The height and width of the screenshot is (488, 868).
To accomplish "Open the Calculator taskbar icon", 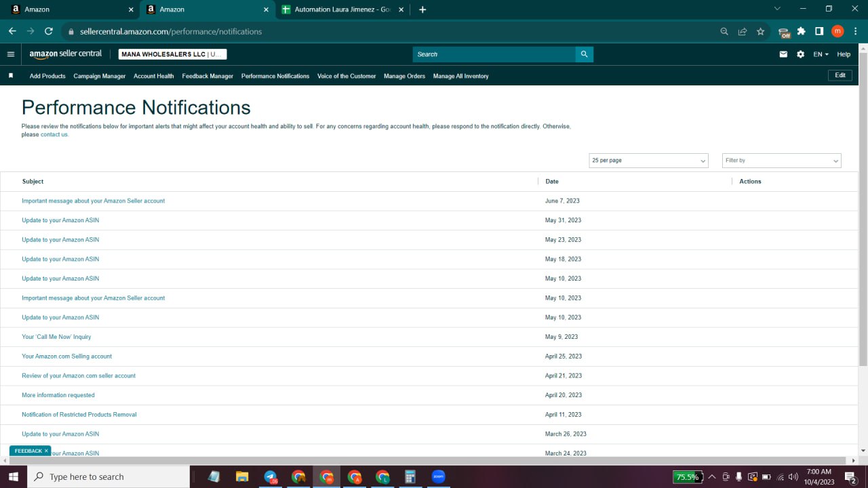I will [x=410, y=476].
